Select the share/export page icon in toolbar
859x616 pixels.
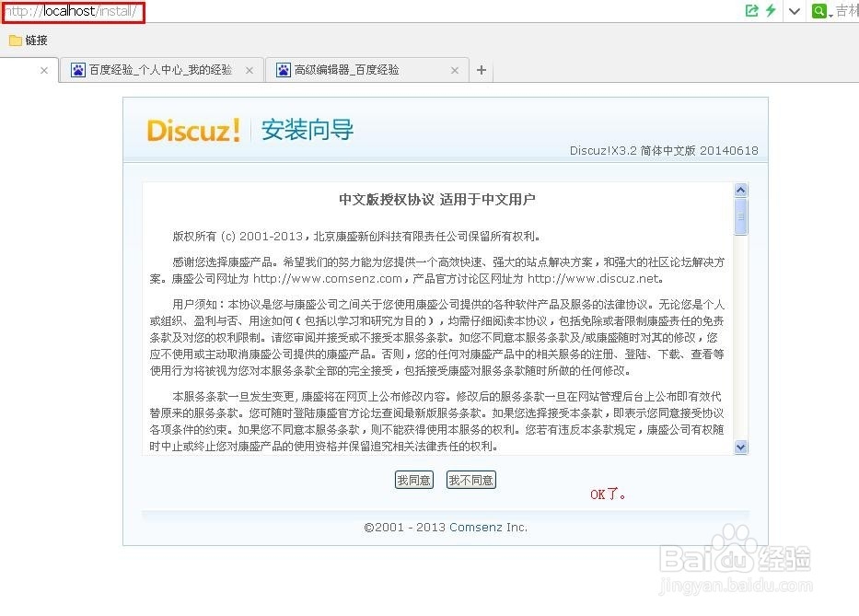750,11
